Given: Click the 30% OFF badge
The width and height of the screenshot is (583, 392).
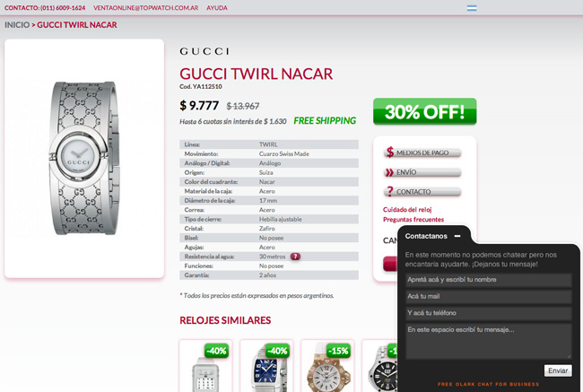Looking at the screenshot, I should coord(424,111).
